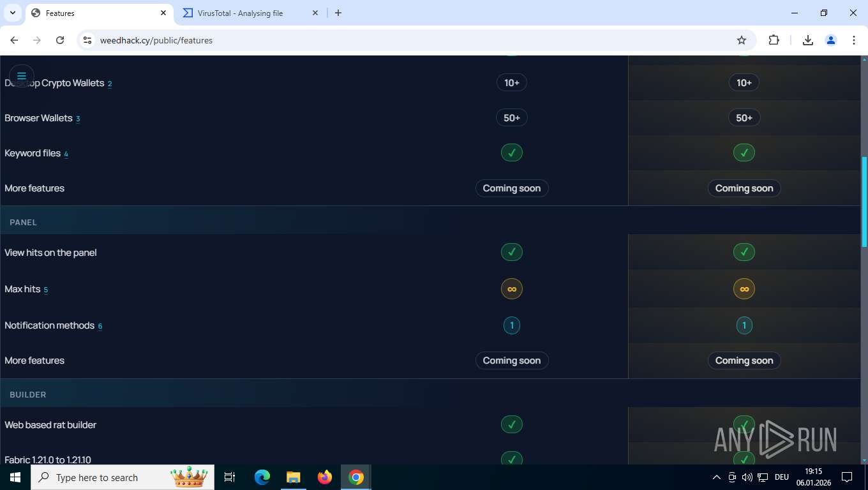Viewport: 868px width, 490px height.
Task: Click the Max hits label
Action: pyautogui.click(x=22, y=289)
